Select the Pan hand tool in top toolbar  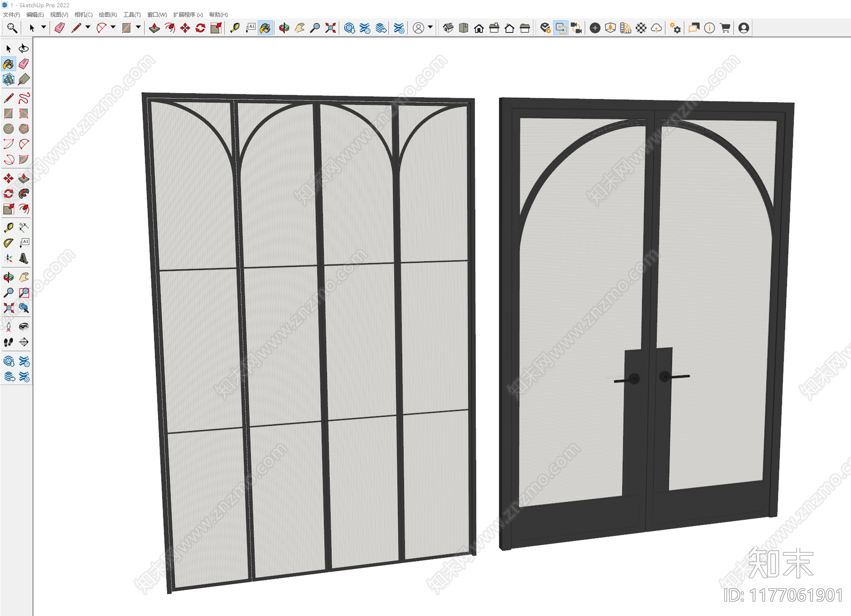click(x=299, y=28)
